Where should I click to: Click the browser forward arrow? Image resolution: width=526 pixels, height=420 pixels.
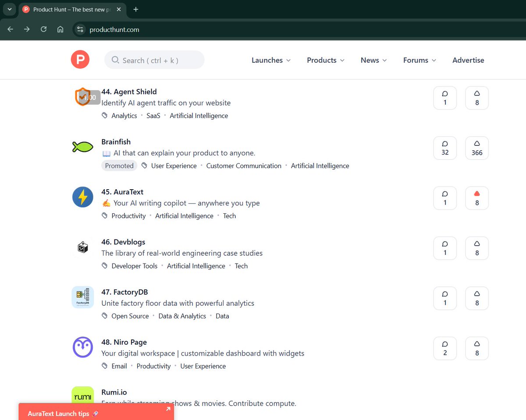27,29
